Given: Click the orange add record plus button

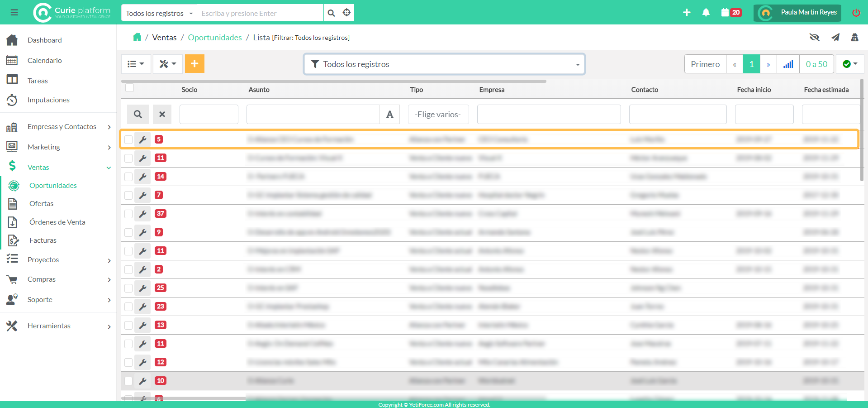Looking at the screenshot, I should [x=194, y=64].
